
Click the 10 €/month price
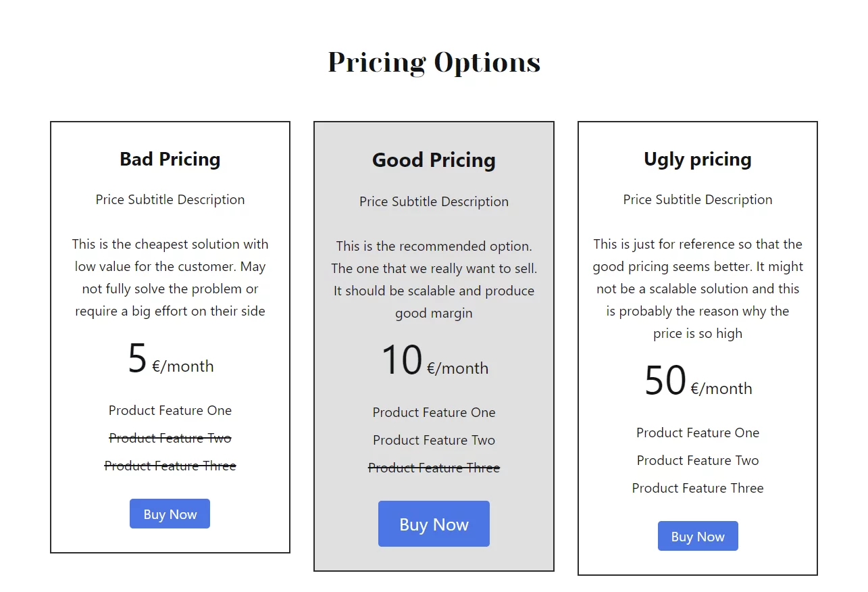[x=434, y=362]
